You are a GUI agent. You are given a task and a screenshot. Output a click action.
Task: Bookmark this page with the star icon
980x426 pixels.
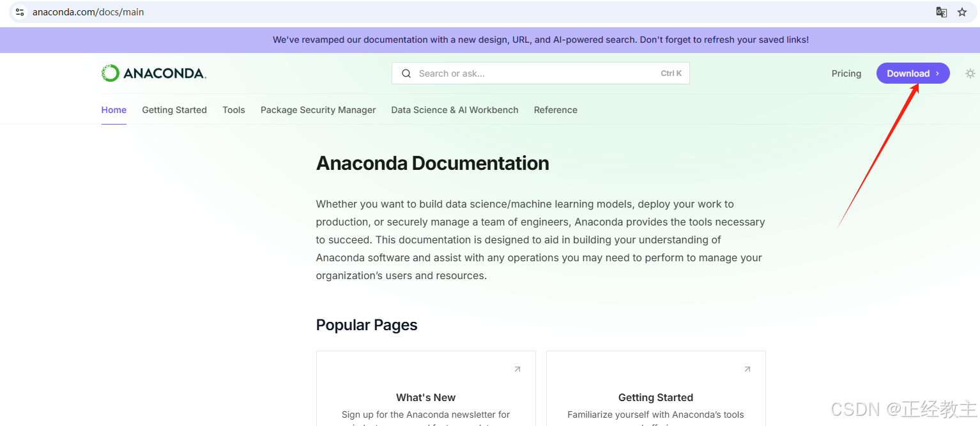tap(962, 12)
